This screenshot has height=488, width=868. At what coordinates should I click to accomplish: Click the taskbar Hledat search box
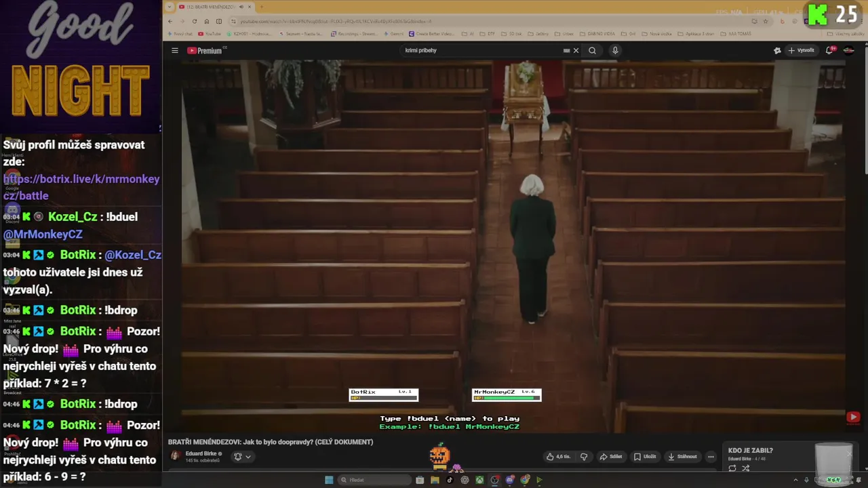coord(375,480)
